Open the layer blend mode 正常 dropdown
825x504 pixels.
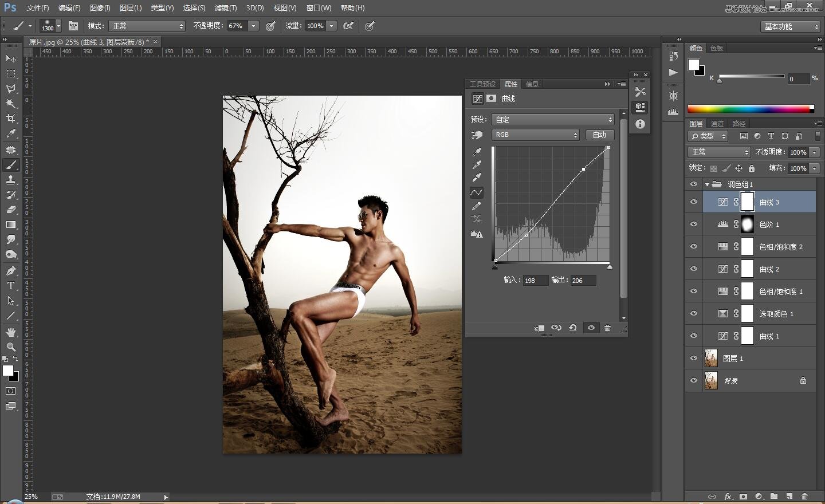pyautogui.click(x=719, y=152)
